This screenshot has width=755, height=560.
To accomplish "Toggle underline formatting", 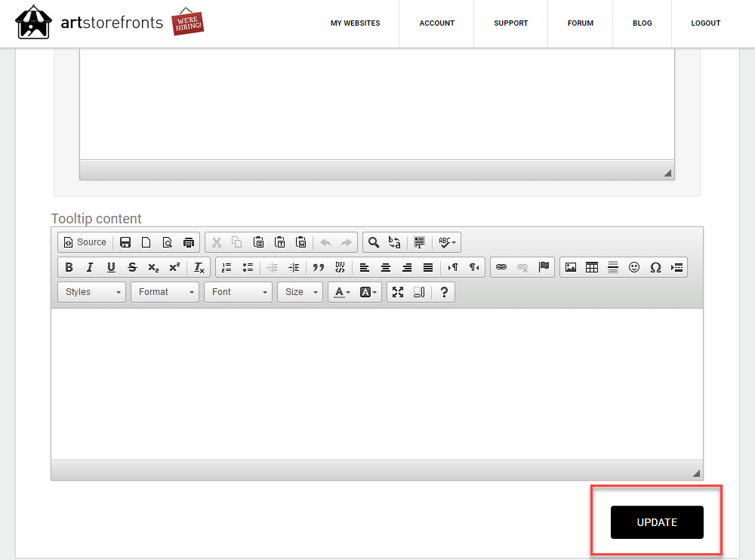I will click(x=111, y=267).
